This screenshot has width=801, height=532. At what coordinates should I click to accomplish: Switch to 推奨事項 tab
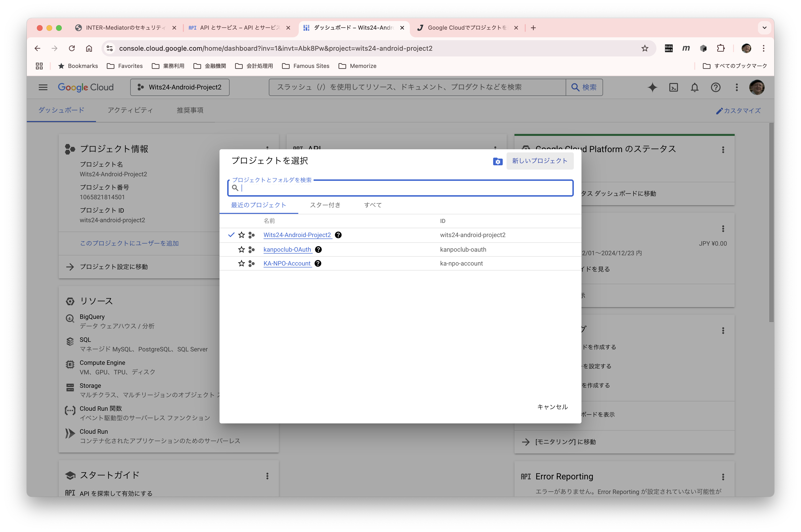point(190,110)
